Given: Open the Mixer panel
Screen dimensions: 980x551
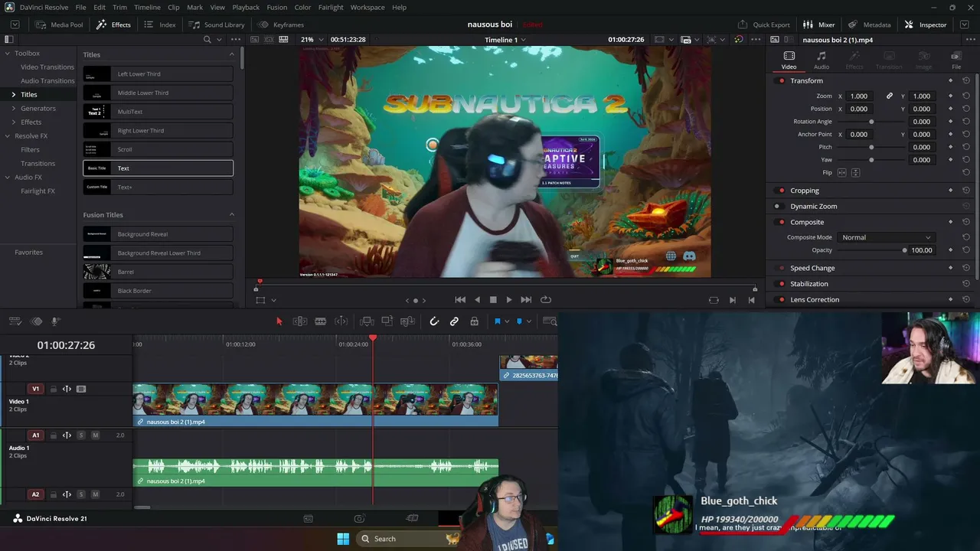Looking at the screenshot, I should 818,24.
